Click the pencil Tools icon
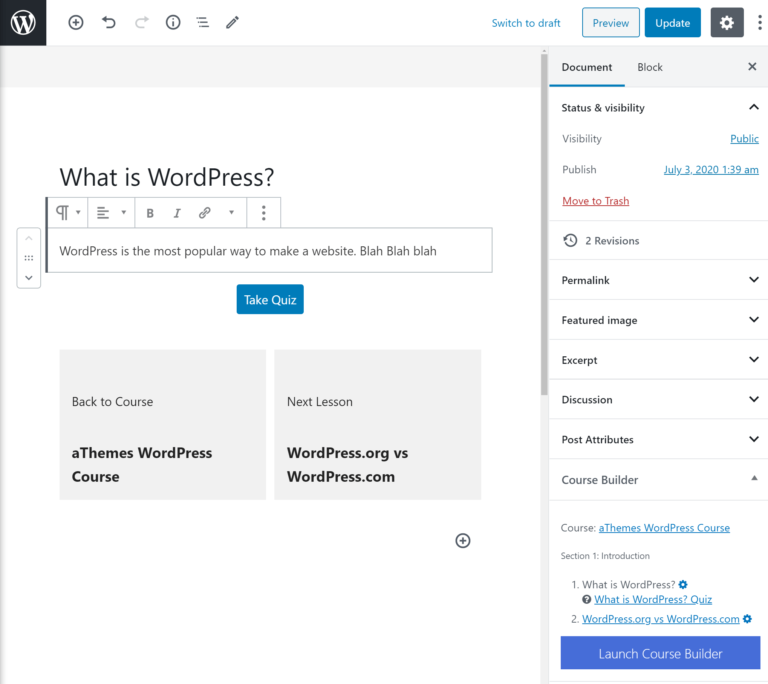The width and height of the screenshot is (768, 684). coord(232,23)
